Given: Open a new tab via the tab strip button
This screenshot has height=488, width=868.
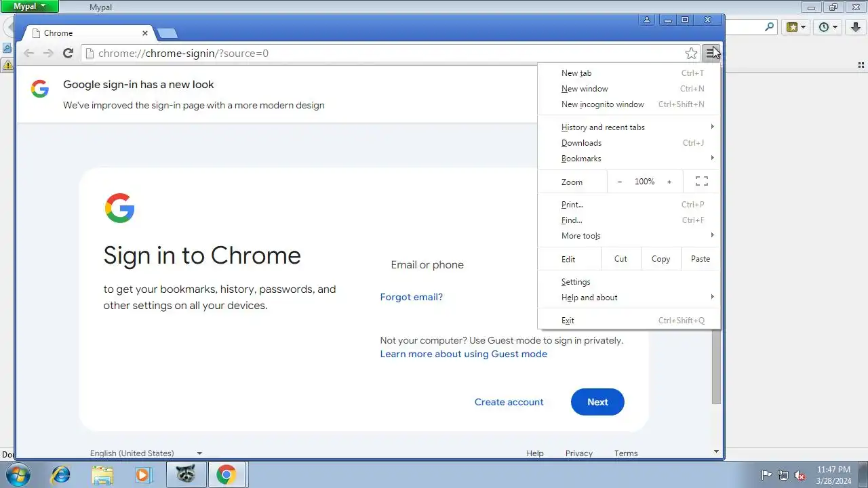Looking at the screenshot, I should coord(167,33).
